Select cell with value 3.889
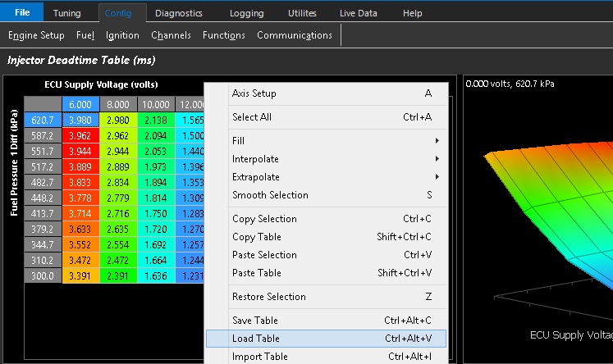 click(80, 166)
